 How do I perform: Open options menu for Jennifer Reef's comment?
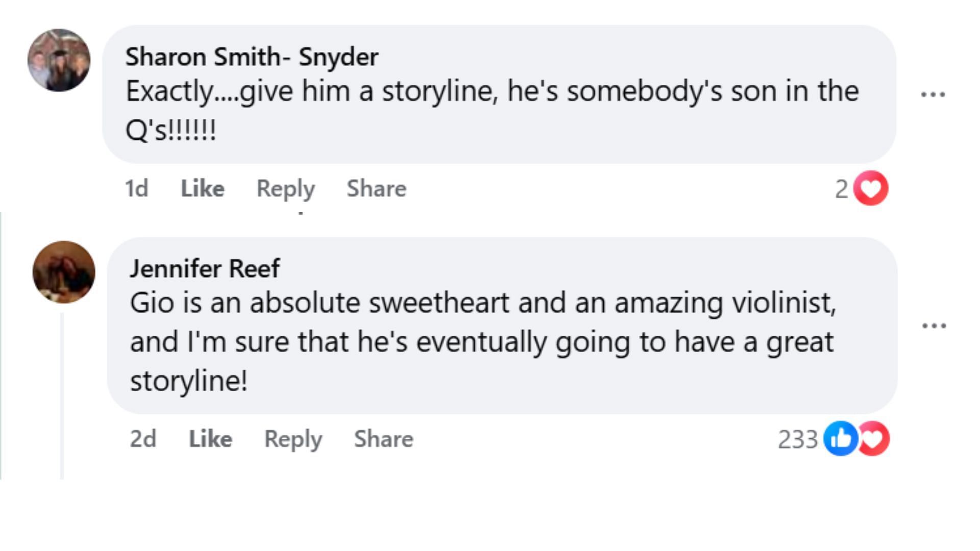934,325
